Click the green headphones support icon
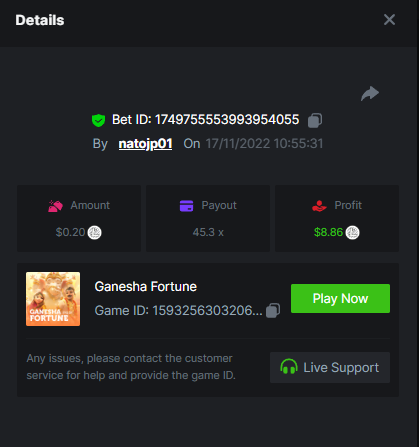 (289, 367)
